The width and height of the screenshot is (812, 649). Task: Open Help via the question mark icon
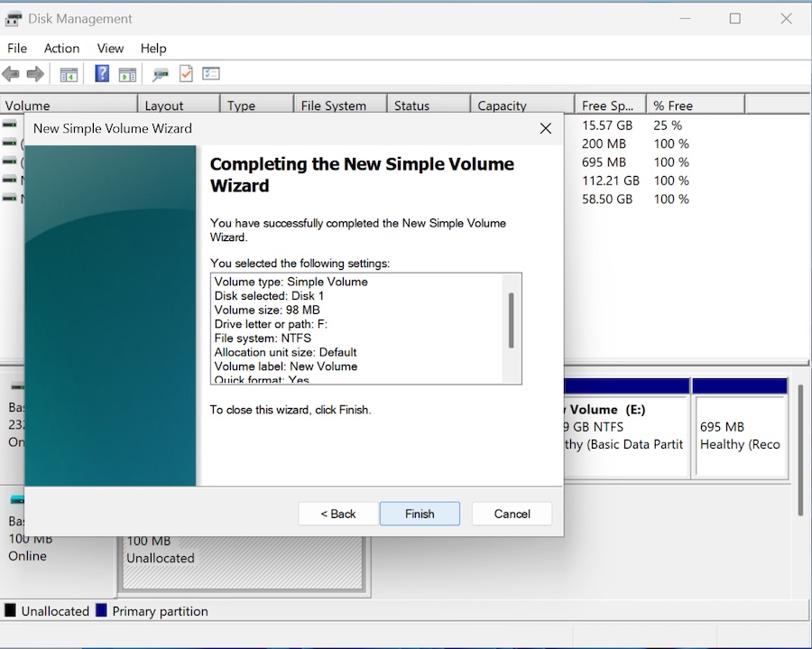(x=102, y=74)
